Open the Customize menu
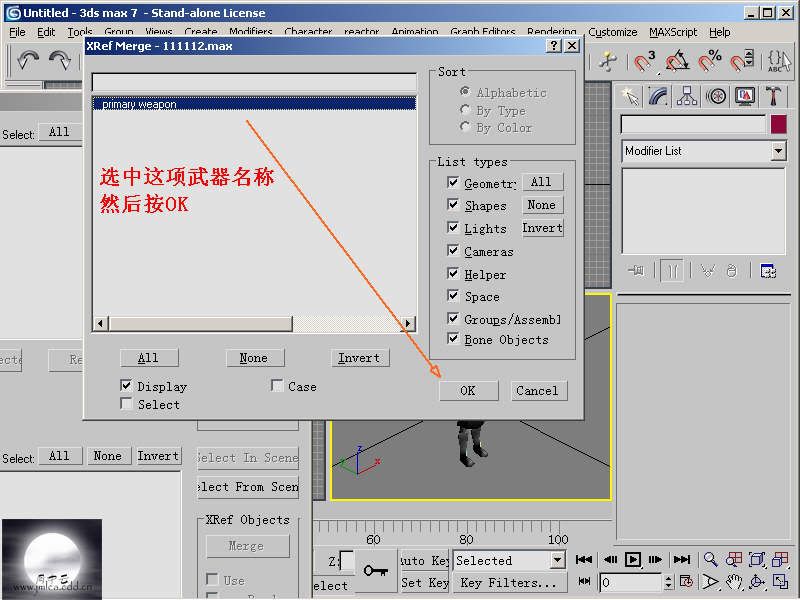This screenshot has height=600, width=800. point(612,32)
